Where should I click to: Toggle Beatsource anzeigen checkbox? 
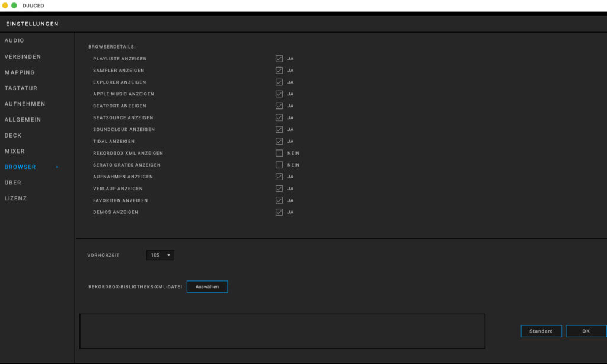click(x=279, y=118)
